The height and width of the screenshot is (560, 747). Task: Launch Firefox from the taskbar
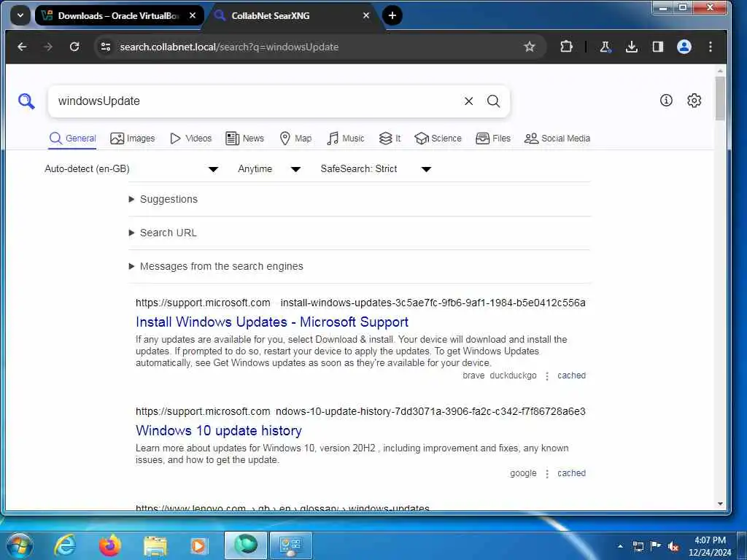point(110,545)
